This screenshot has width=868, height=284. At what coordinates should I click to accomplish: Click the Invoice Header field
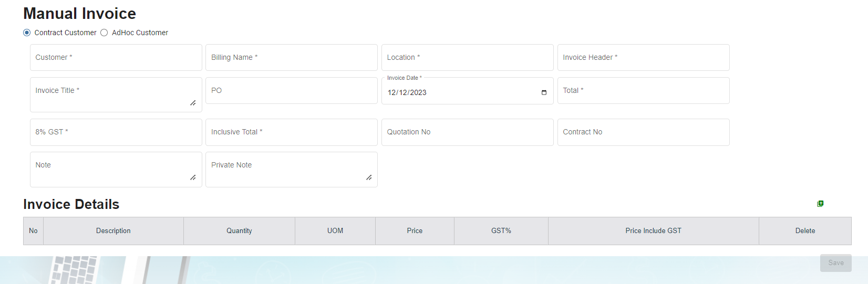click(643, 58)
